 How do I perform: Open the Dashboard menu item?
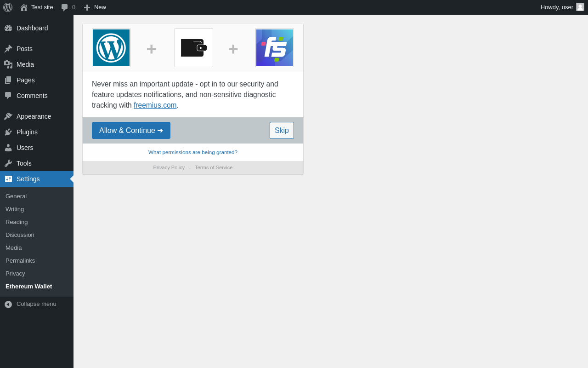pos(37,28)
